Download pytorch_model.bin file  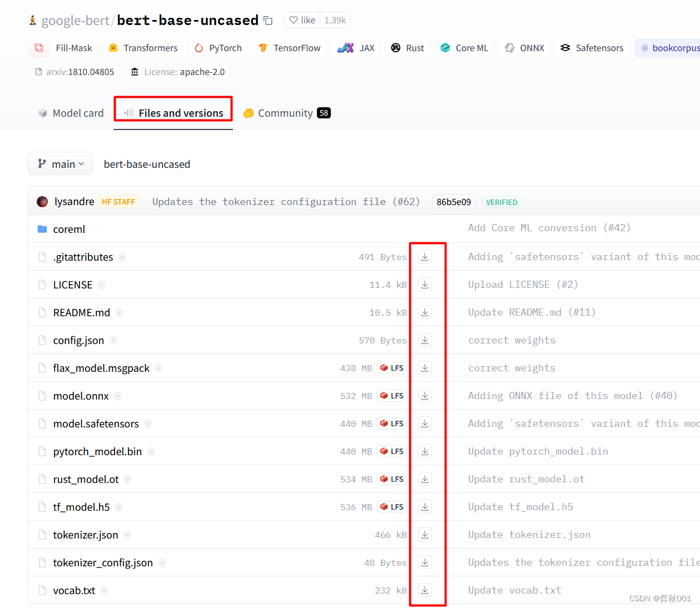[x=425, y=451]
